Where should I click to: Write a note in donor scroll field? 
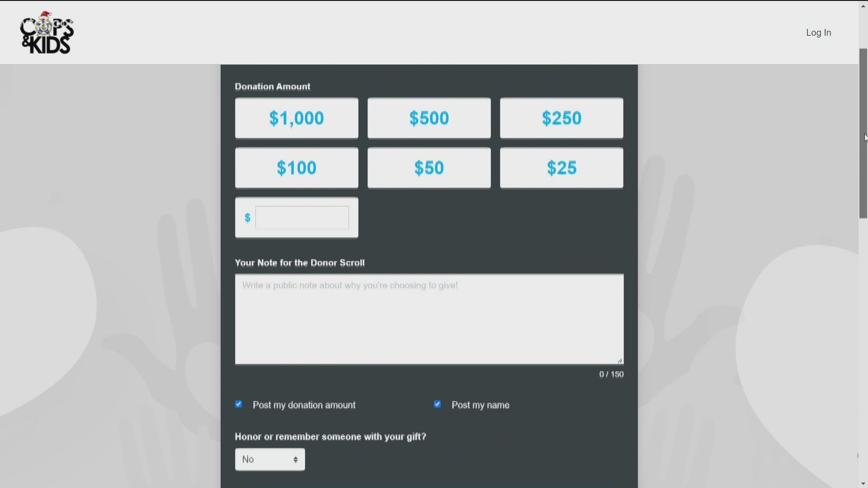click(429, 318)
